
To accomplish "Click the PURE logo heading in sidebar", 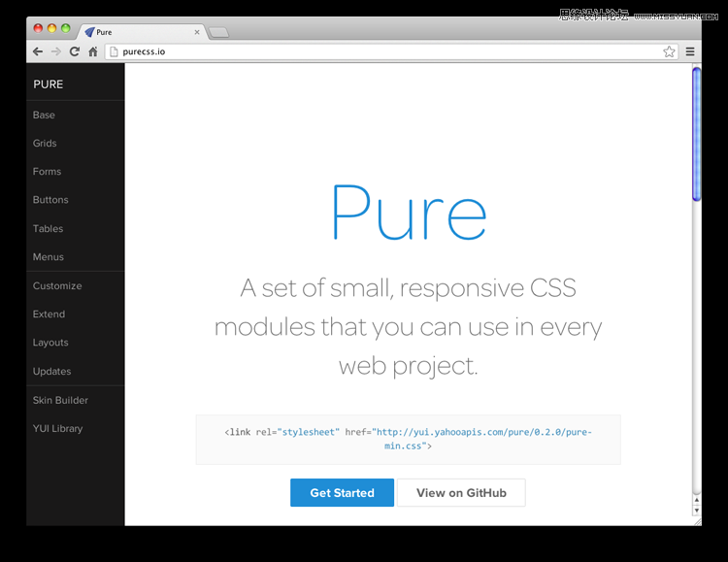I will point(49,84).
